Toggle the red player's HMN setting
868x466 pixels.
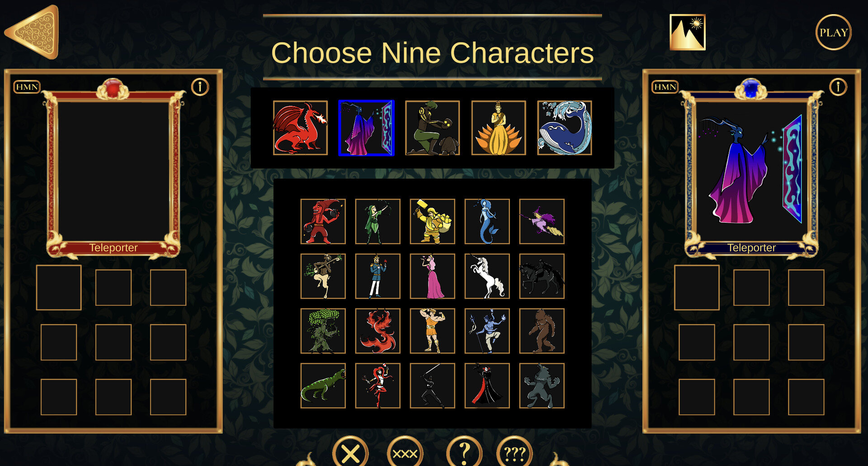(27, 87)
